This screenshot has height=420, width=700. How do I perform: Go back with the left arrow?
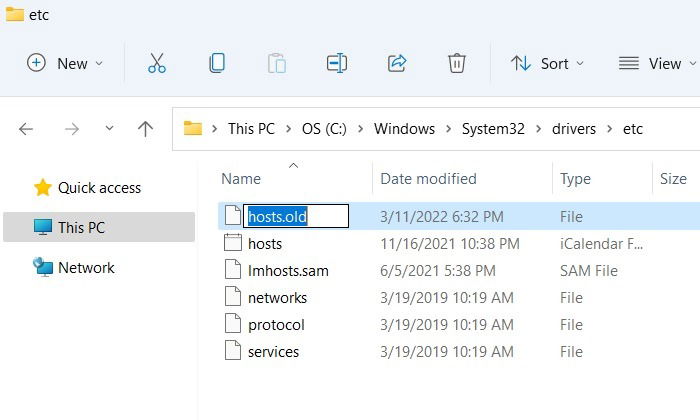point(26,129)
